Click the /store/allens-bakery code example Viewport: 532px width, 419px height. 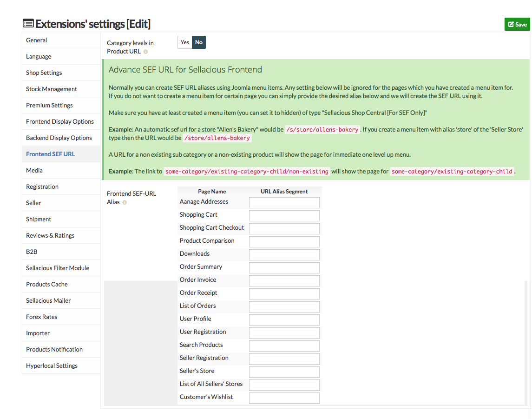pos(217,138)
